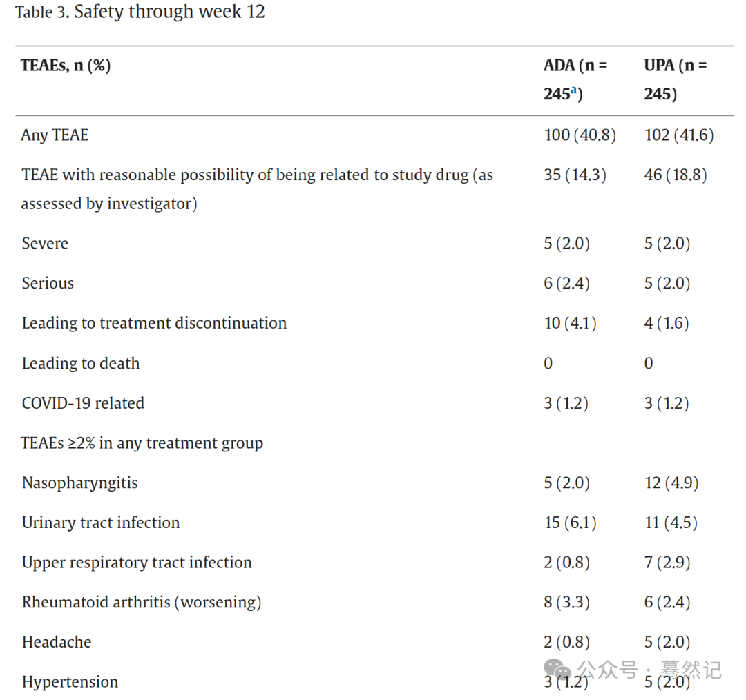746x700 pixels.
Task: Click the UPA column header
Action: pyautogui.click(x=675, y=79)
